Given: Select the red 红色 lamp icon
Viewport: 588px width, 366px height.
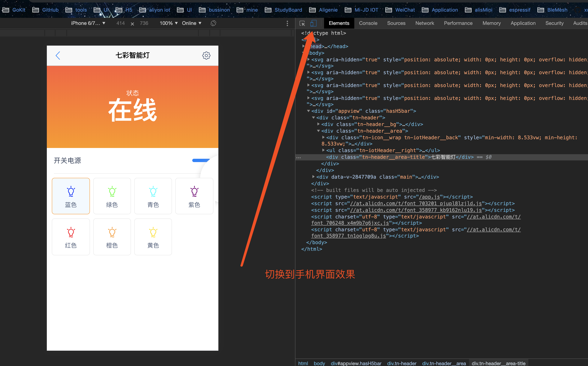Looking at the screenshot, I should [x=71, y=232].
